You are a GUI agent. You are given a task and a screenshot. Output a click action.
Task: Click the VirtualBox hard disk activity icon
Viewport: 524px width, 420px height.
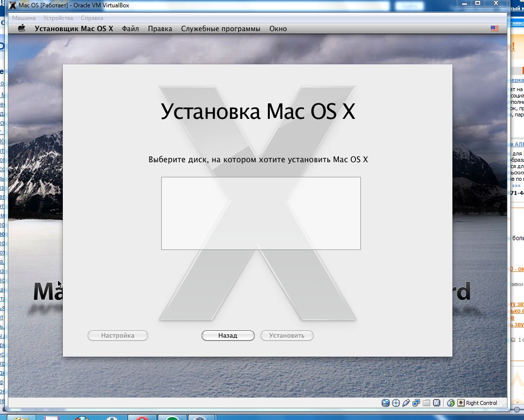(385, 403)
